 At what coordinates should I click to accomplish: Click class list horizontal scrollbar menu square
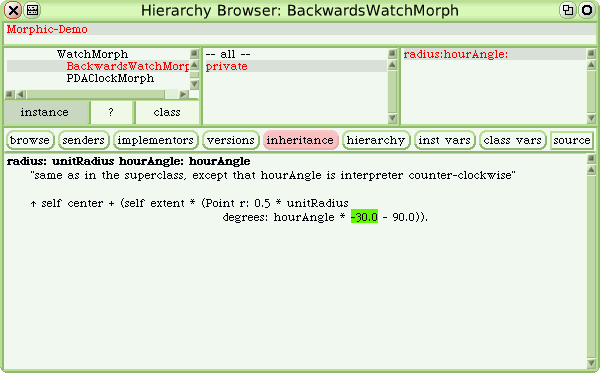[x=10, y=94]
